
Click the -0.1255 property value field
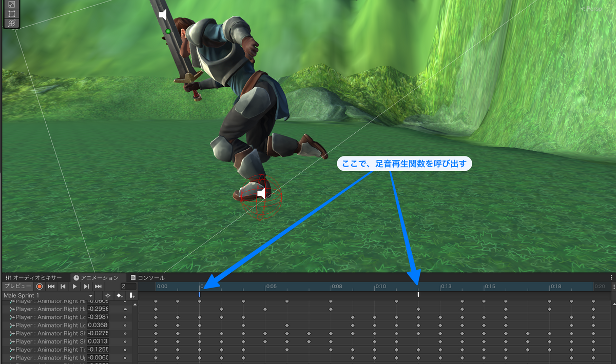98,350
